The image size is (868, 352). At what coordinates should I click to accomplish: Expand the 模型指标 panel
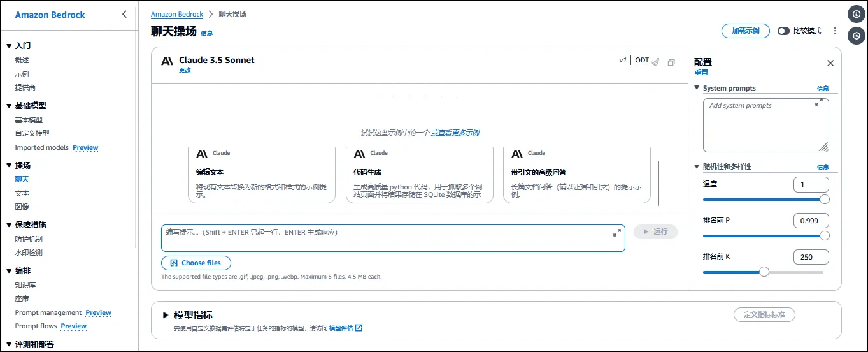(166, 315)
